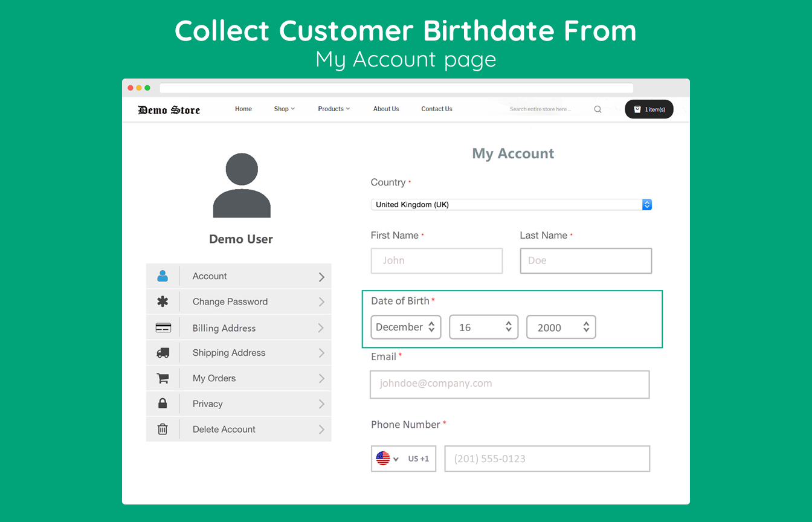Open the Products navigation menu
812x522 pixels.
(333, 109)
